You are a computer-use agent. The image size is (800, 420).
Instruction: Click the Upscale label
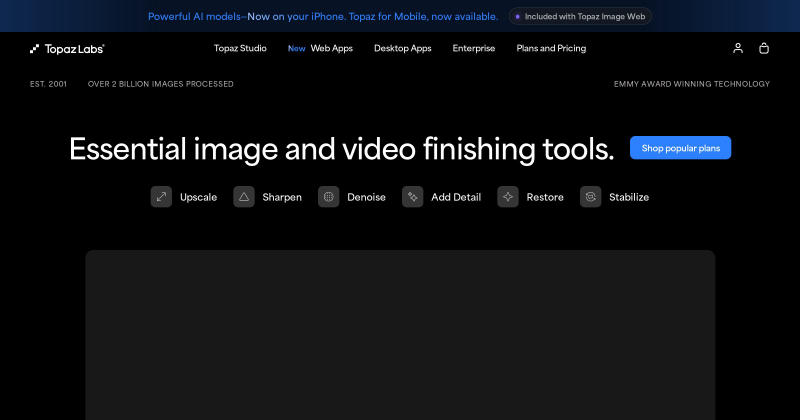pos(198,197)
